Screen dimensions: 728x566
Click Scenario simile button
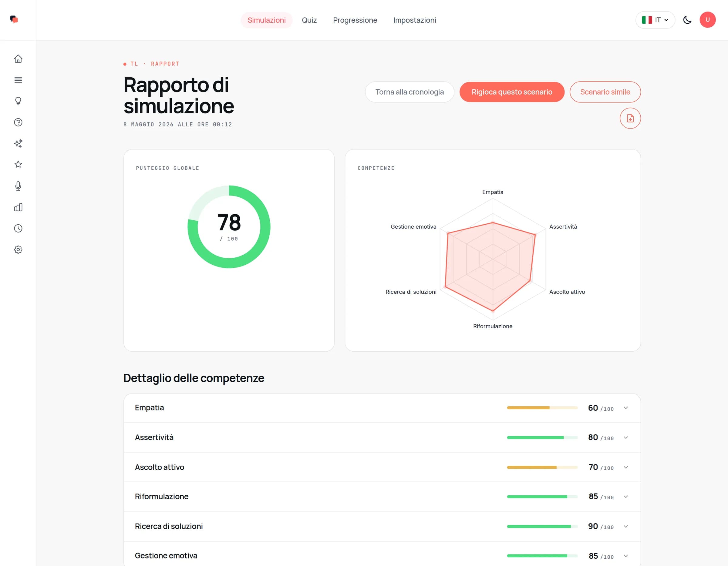[605, 92]
